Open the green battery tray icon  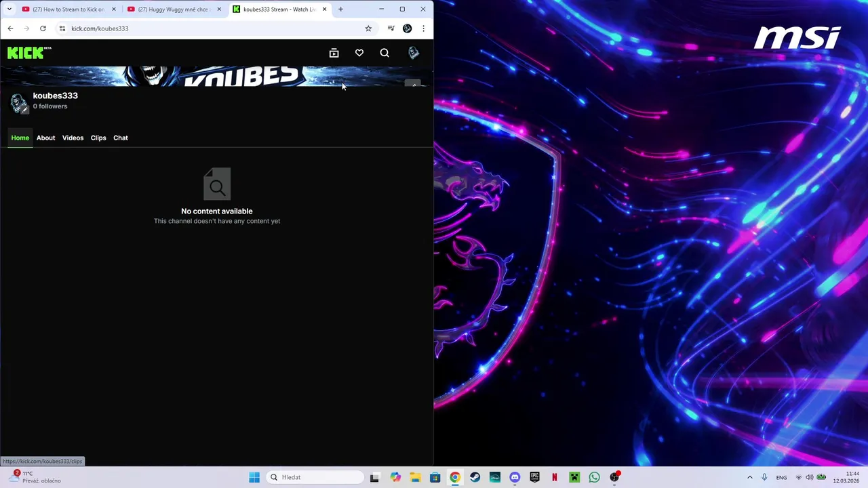coord(821,477)
